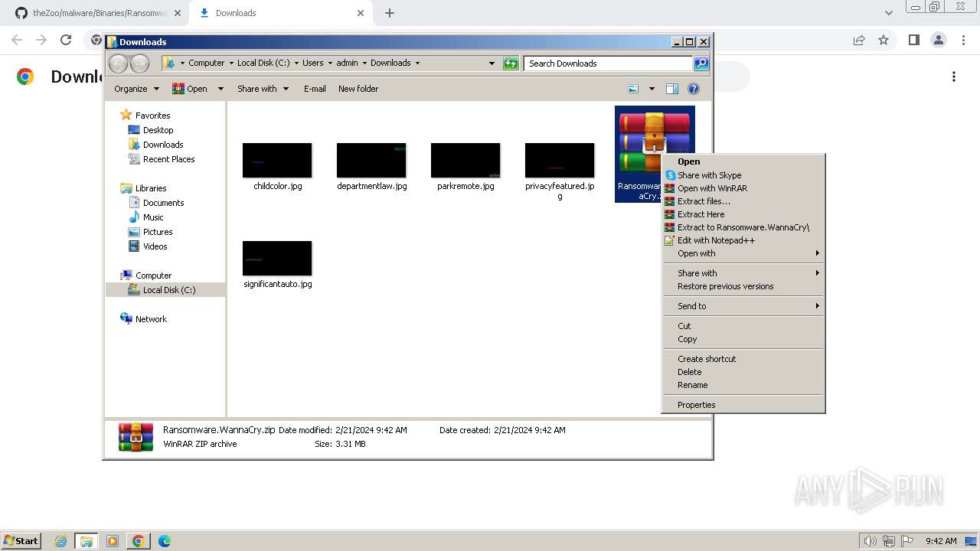This screenshot has height=551, width=980.
Task: Open new Chrome tab with plus icon
Action: (x=390, y=13)
